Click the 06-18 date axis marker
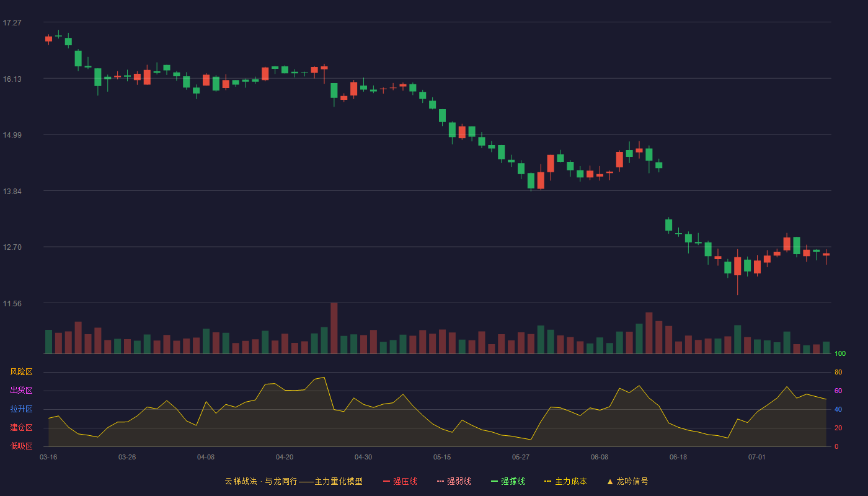The width and height of the screenshot is (868, 496). 678,457
